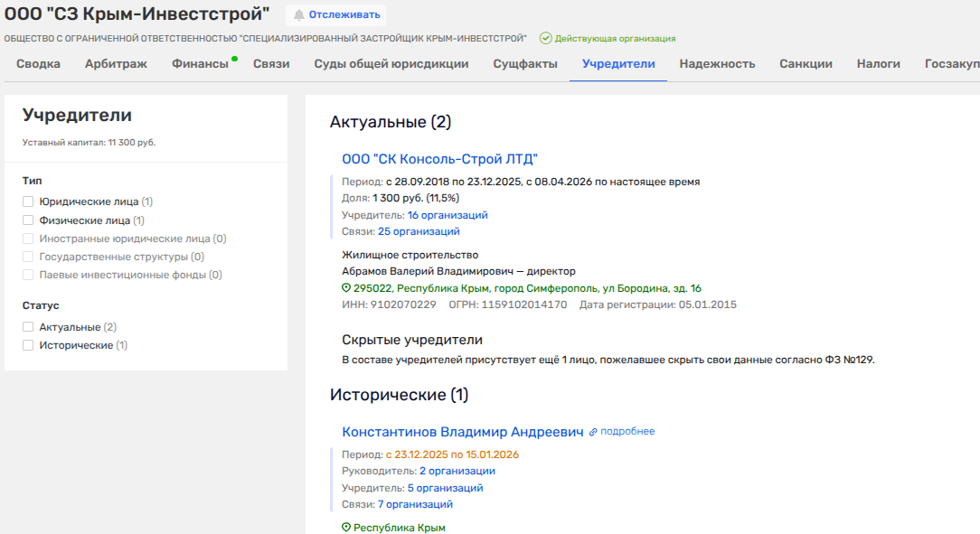
Task: Open ООО "СК Консоль-Строй ЛТД" link
Action: click(439, 159)
